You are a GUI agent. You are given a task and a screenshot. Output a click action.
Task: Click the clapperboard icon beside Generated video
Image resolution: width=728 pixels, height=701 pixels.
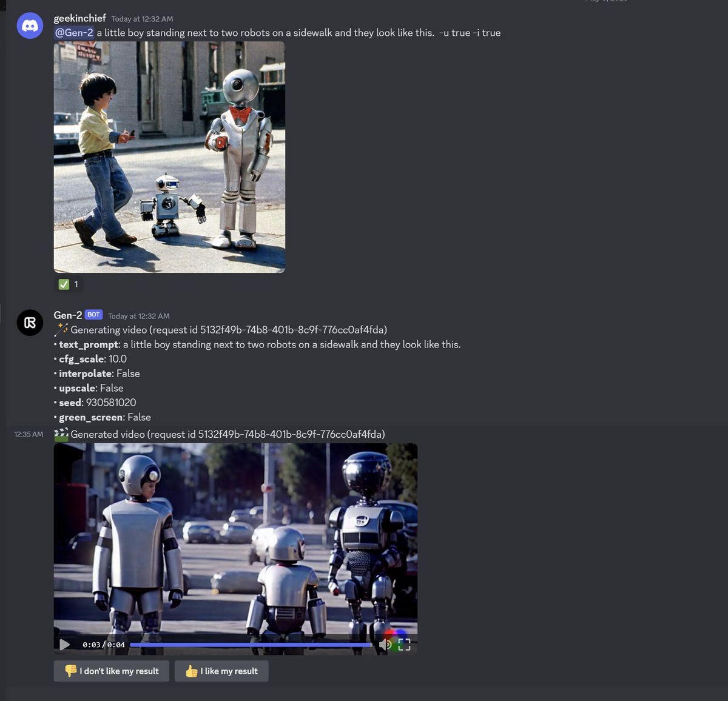click(x=61, y=434)
